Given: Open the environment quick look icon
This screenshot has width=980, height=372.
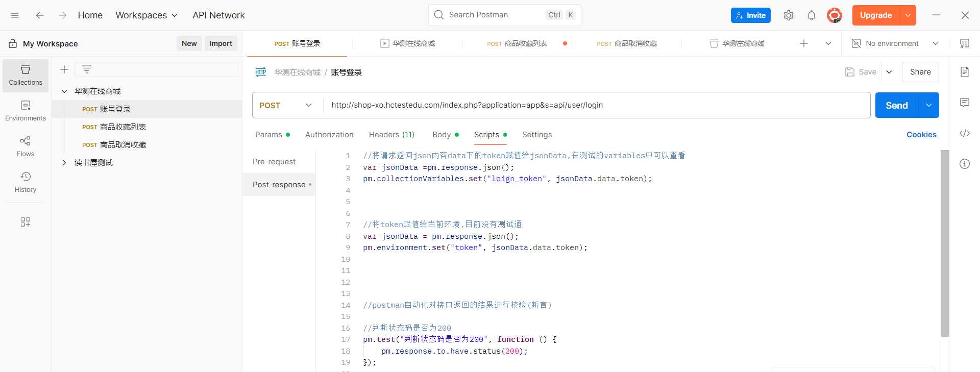Looking at the screenshot, I should 964,43.
